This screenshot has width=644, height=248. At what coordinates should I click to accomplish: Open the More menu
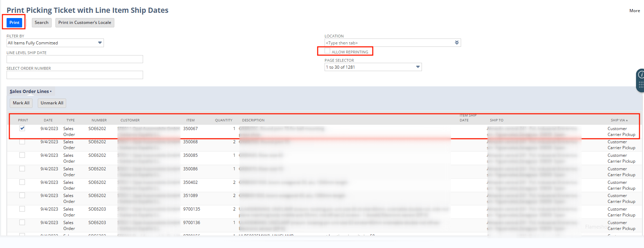(634, 11)
